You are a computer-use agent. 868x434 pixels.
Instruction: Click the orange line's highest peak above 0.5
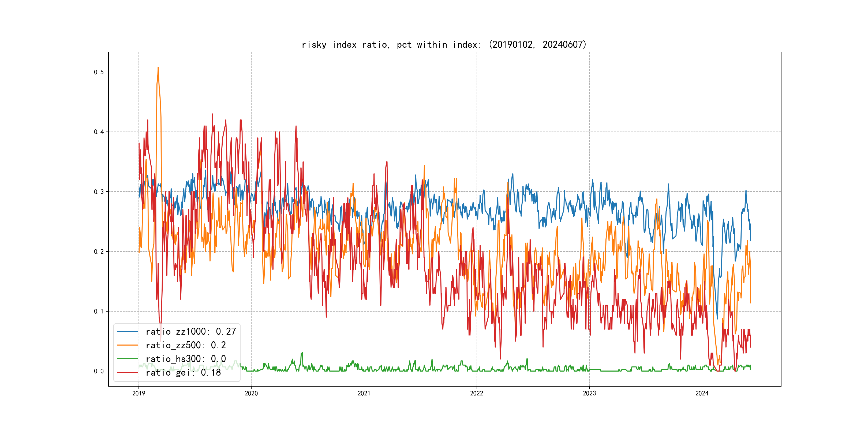(158, 68)
